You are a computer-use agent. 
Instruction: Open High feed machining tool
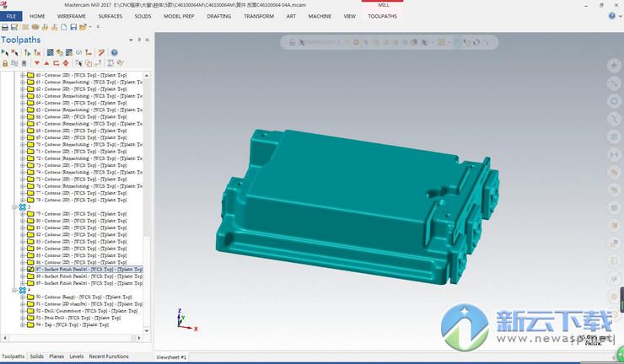89,52
